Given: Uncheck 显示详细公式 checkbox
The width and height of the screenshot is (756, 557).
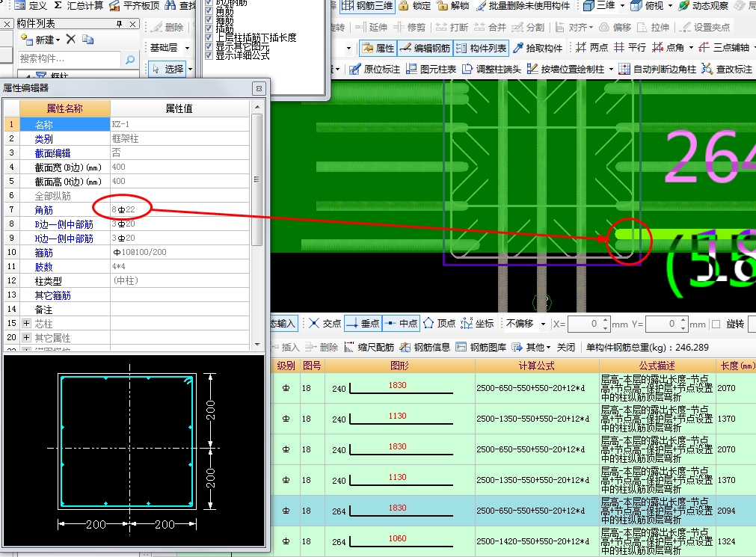Looking at the screenshot, I should [x=209, y=55].
